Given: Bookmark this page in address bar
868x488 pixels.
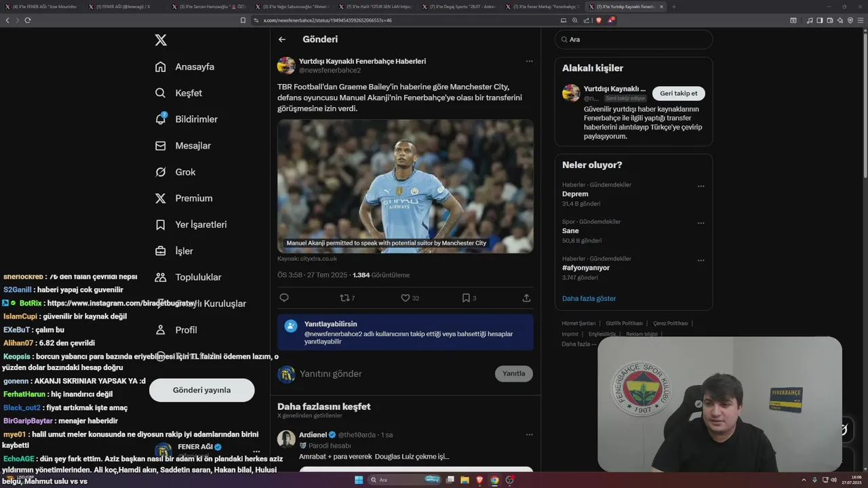Looking at the screenshot, I should [243, 20].
